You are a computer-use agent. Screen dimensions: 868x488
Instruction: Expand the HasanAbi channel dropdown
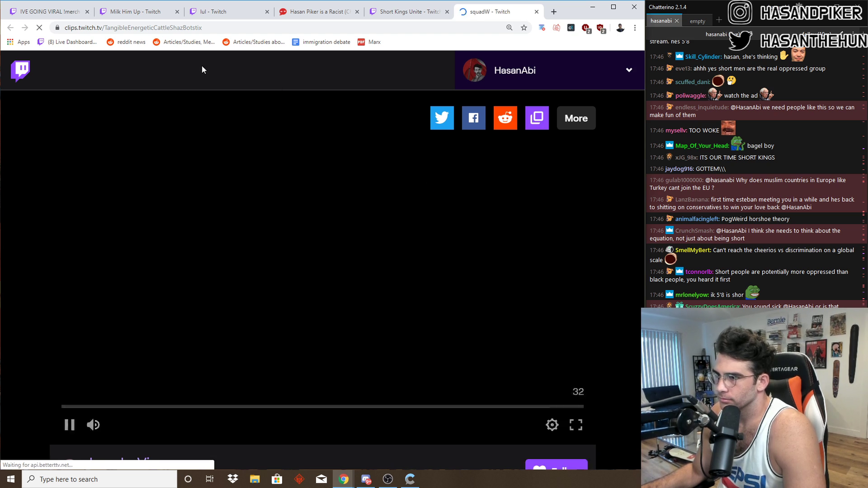(629, 70)
